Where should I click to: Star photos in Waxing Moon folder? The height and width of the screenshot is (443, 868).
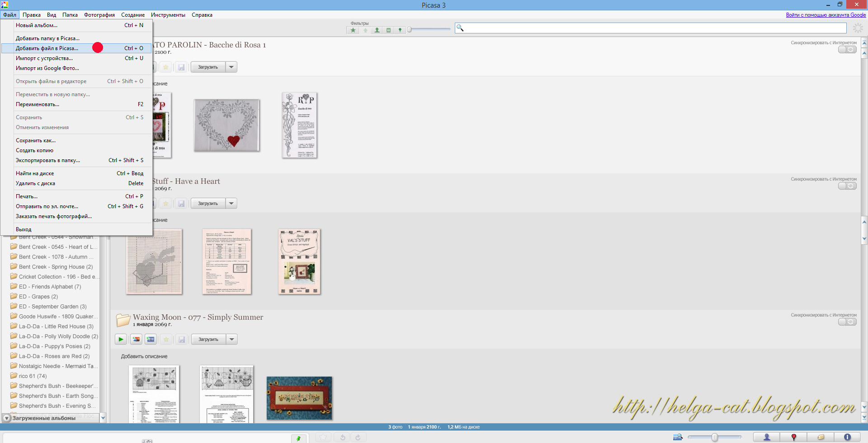click(166, 339)
